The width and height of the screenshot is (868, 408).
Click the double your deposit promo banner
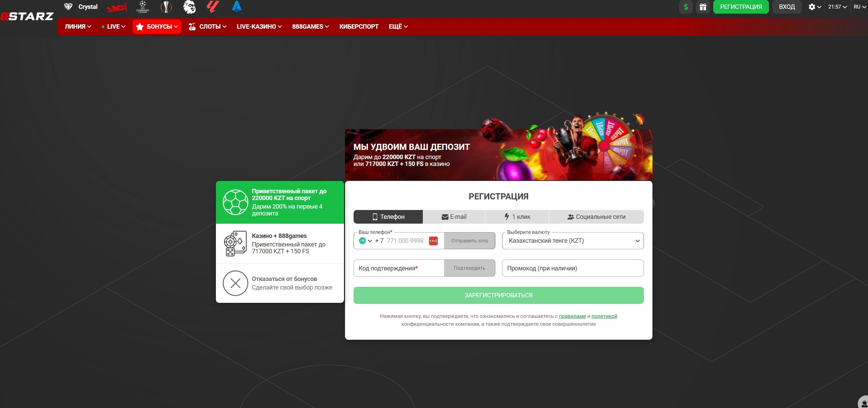pyautogui.click(x=498, y=155)
